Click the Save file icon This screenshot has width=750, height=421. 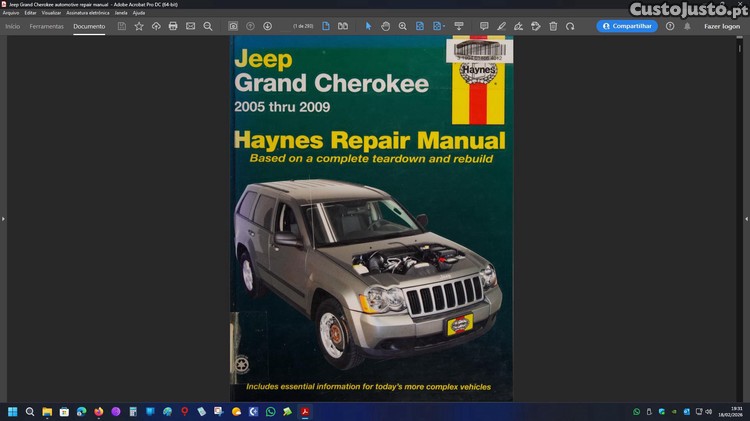tap(122, 26)
